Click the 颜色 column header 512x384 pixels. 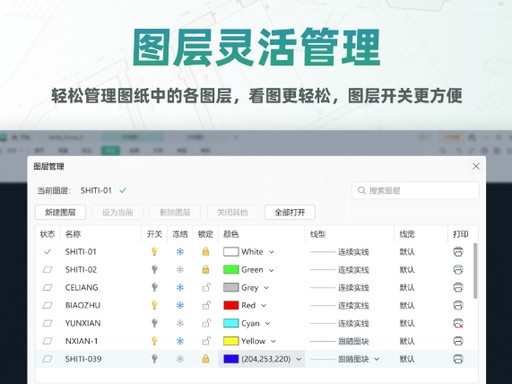231,234
